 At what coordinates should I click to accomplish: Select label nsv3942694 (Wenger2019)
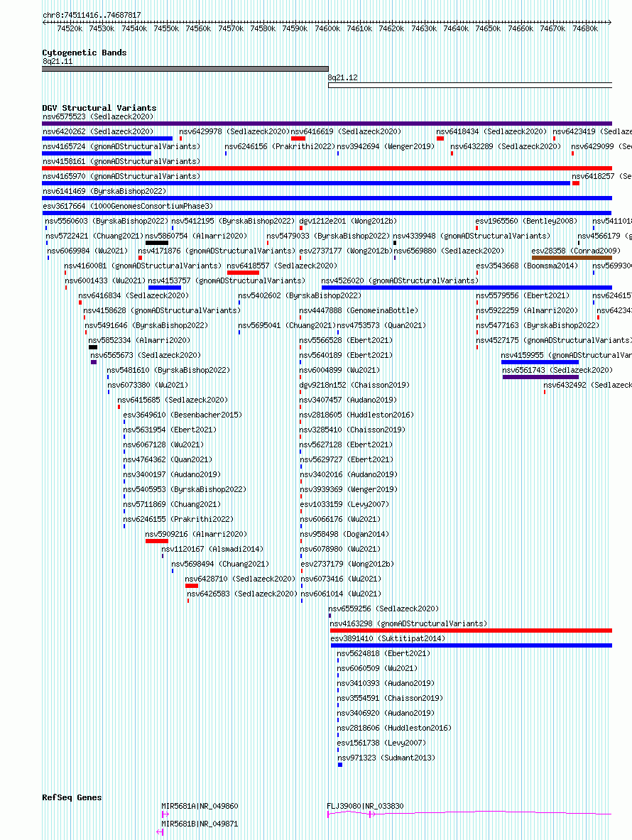(x=386, y=146)
